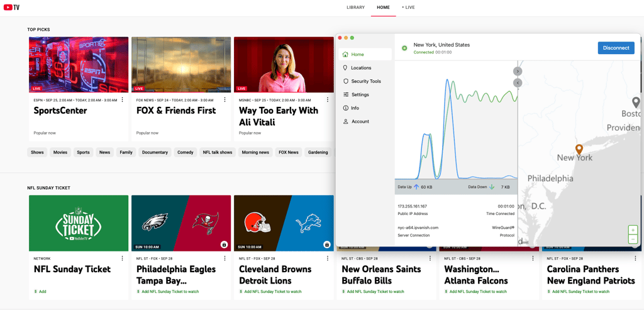
Task: Select the Shows filter chip
Action: tap(37, 152)
